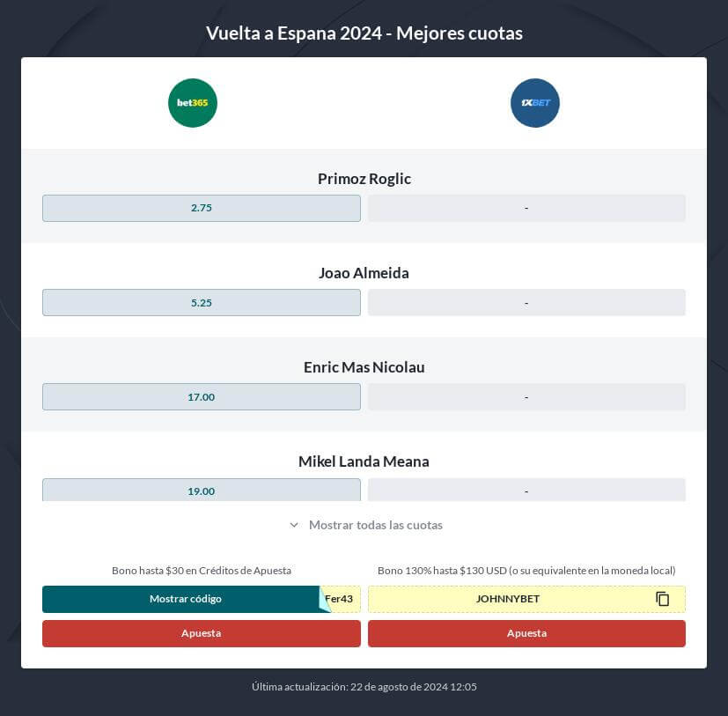Image resolution: width=728 pixels, height=716 pixels.
Task: Expand chevron next to Mostrar todas las cuotas
Action: (293, 525)
